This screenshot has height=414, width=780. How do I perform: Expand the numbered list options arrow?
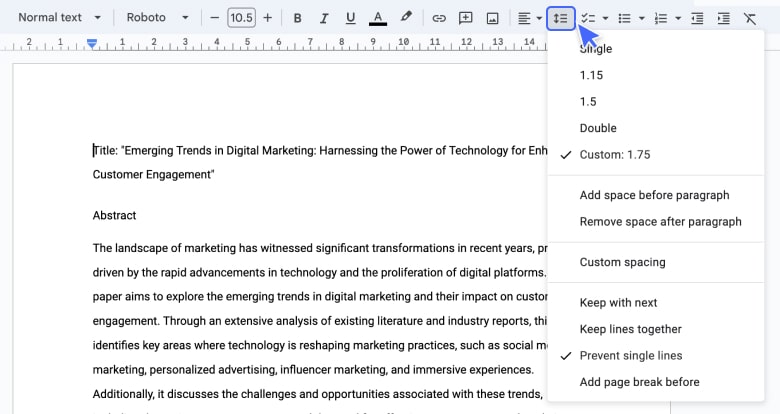coord(678,18)
